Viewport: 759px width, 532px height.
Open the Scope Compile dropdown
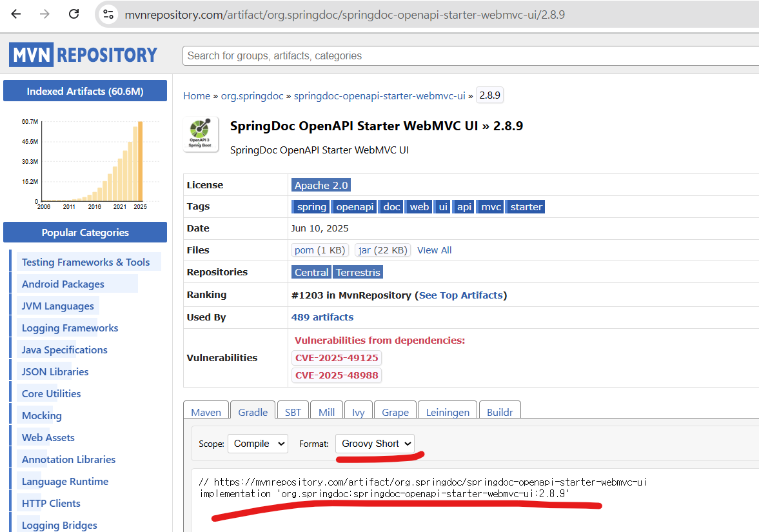(258, 444)
